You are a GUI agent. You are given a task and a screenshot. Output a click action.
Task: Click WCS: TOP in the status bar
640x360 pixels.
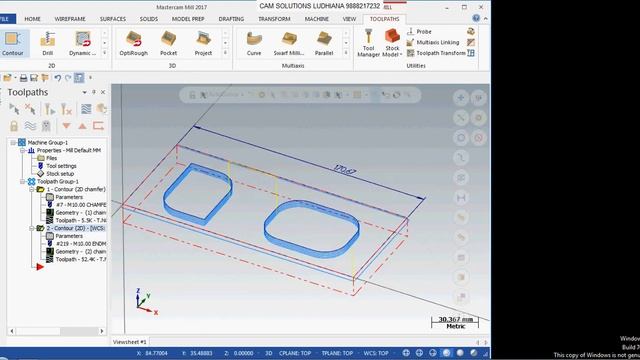376,353
